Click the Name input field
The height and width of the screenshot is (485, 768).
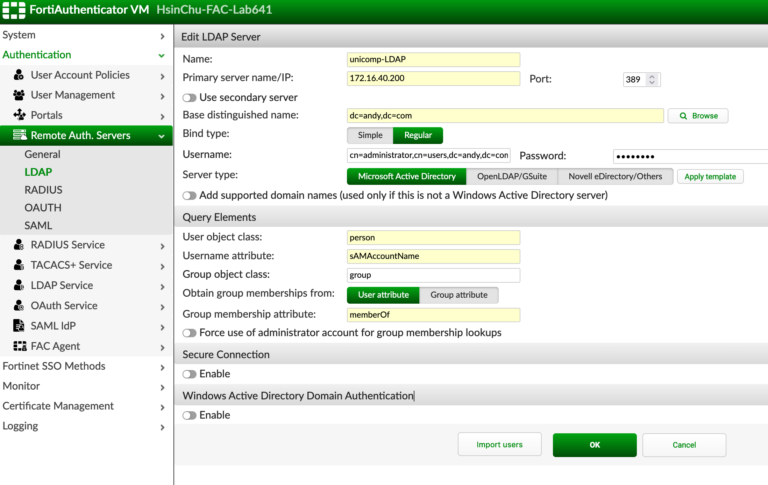(433, 60)
